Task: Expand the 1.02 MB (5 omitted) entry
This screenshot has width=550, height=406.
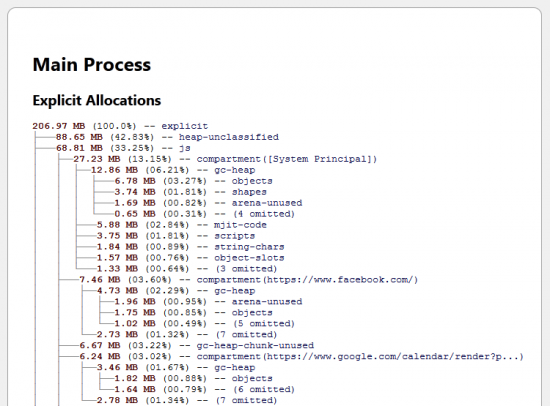Action: click(x=204, y=323)
